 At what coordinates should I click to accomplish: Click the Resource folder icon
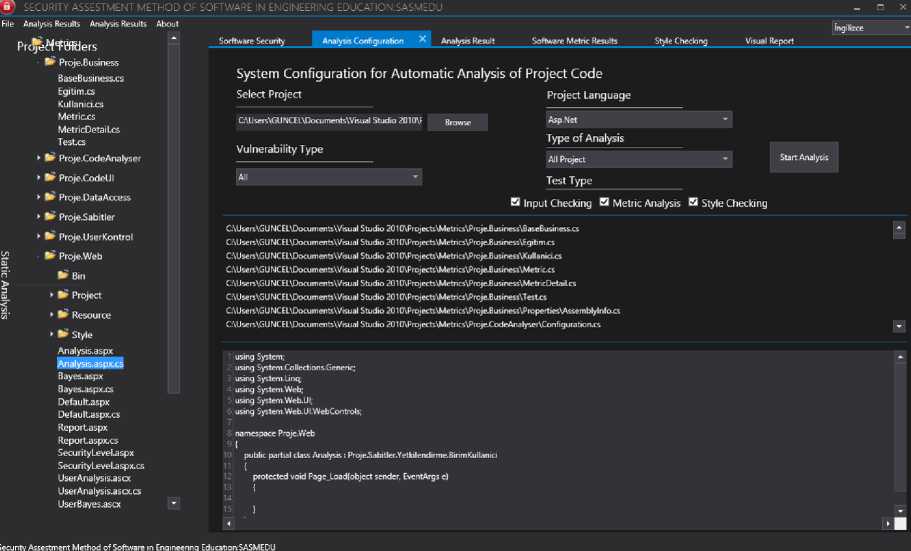click(63, 315)
